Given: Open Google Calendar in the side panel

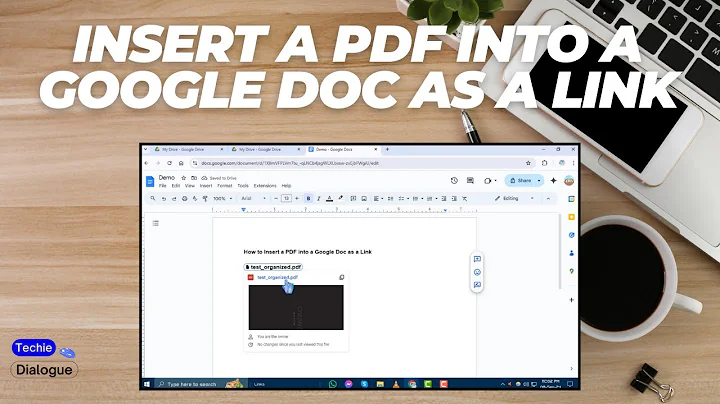Looking at the screenshot, I should coord(571,199).
